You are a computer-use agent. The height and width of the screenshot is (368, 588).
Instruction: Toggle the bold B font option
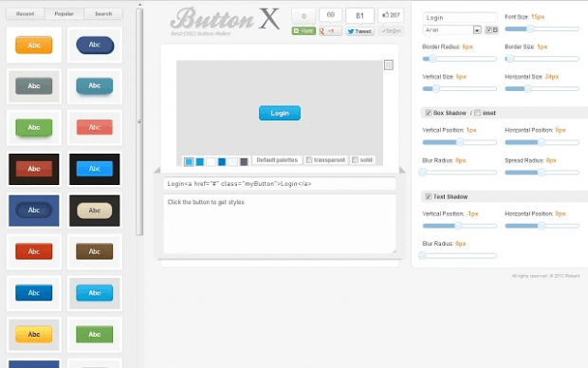pos(491,29)
